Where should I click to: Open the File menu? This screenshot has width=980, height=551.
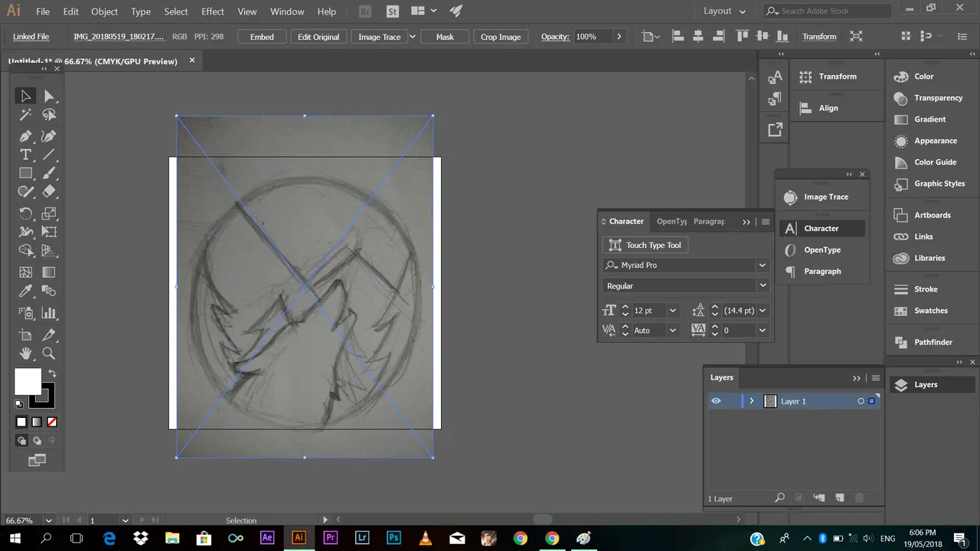pyautogui.click(x=43, y=11)
